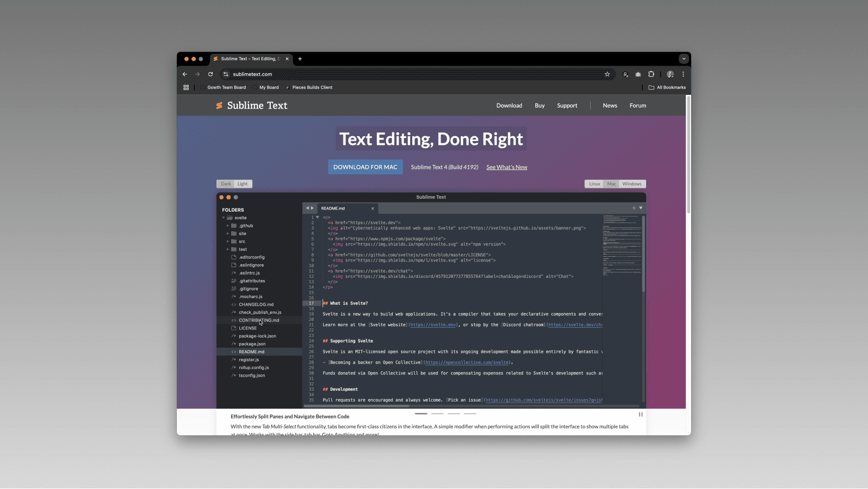
Task: Open the News nav link
Action: pos(610,106)
